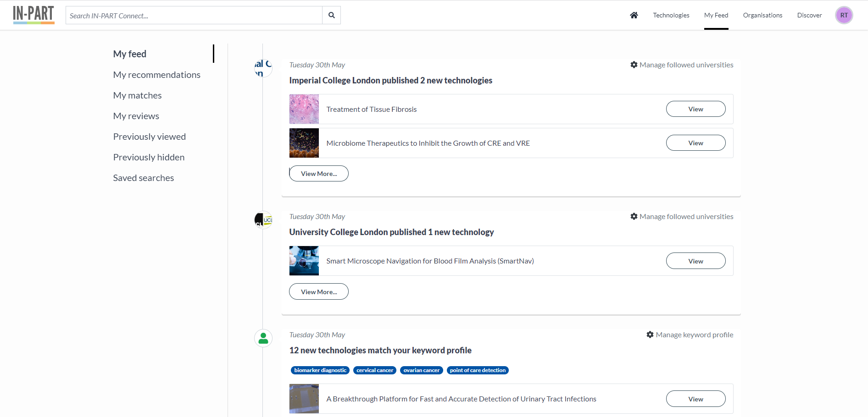
Task: Open Microbiome Therapeutics thumbnail image
Action: [x=304, y=143]
